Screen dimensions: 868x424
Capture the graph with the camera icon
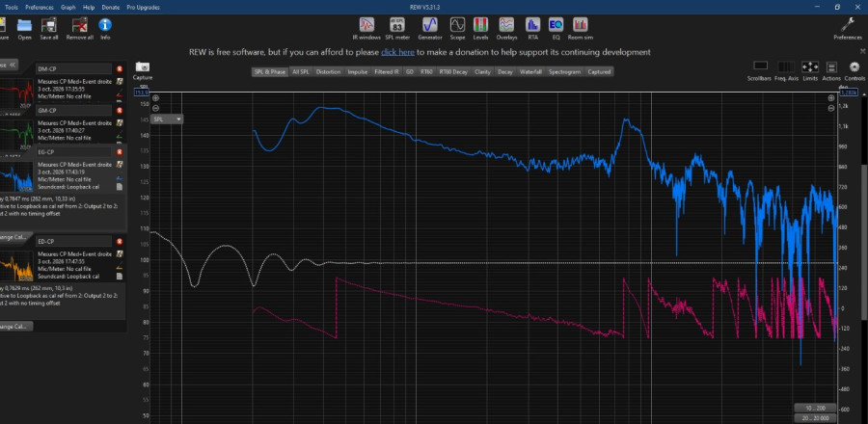(143, 66)
